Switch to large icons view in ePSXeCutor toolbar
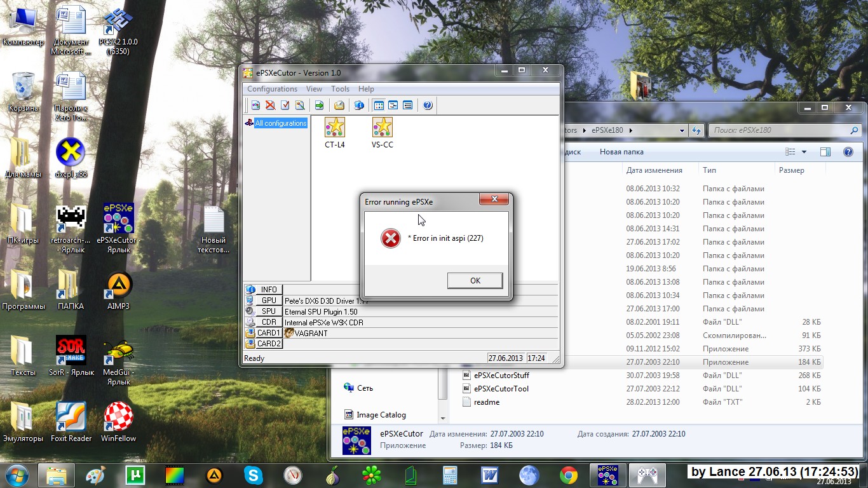868x488 pixels. point(379,105)
